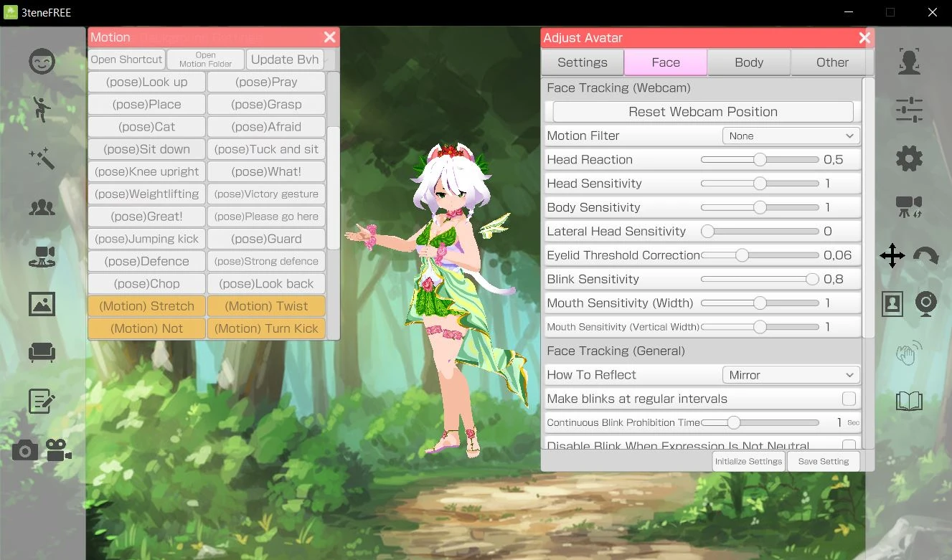
Task: Open the gear settings icon
Action: pos(909,158)
